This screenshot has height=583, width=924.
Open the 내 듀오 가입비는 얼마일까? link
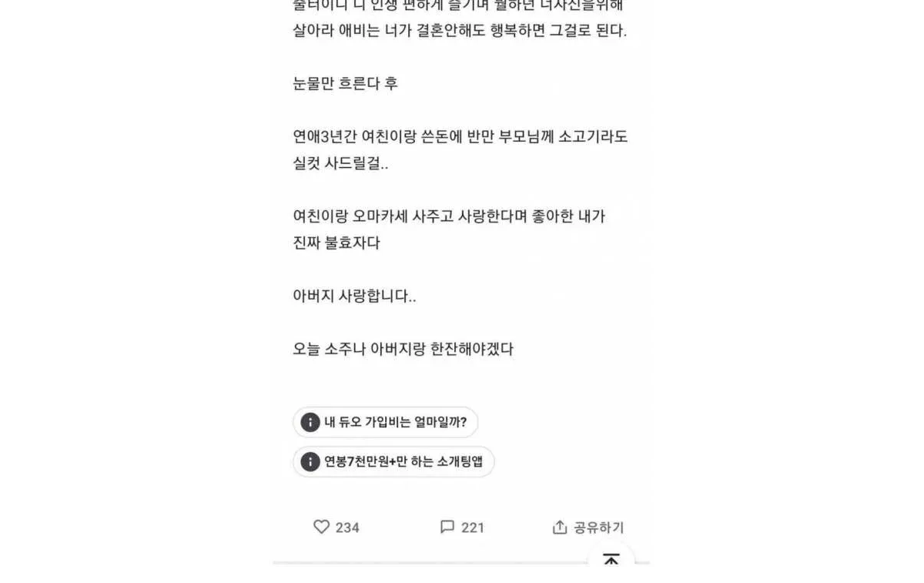point(386,422)
